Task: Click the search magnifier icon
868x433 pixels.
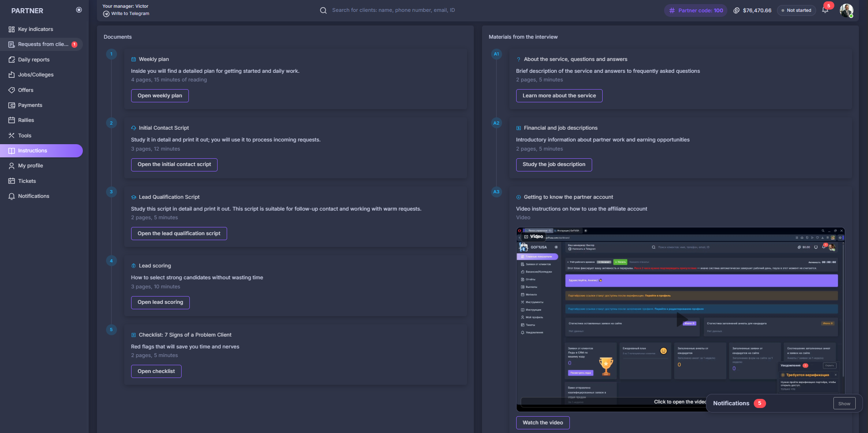Action: (x=323, y=10)
